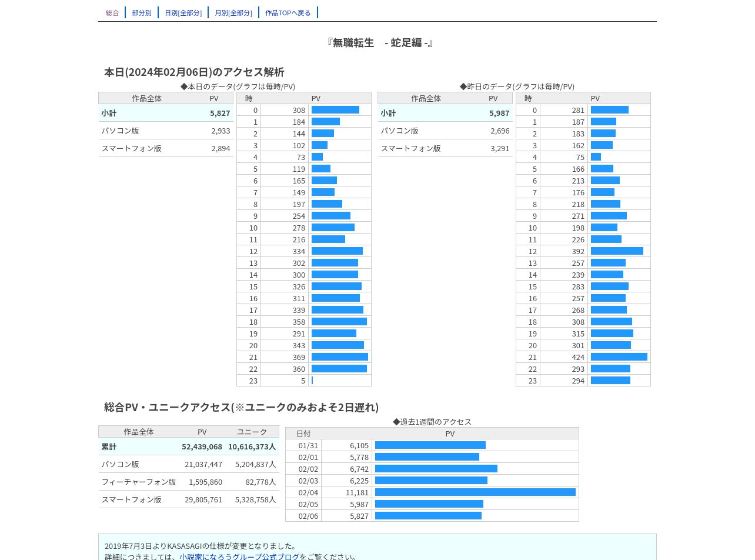The width and height of the screenshot is (755, 560).
Task: Click yesterday's hour 0 PV value 281
Action: pyautogui.click(x=578, y=110)
